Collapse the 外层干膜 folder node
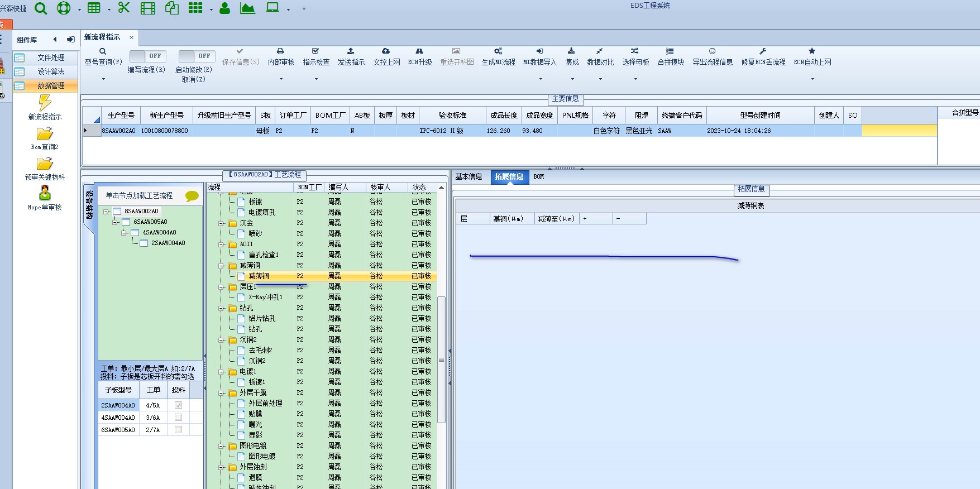980x489 pixels. [221, 393]
